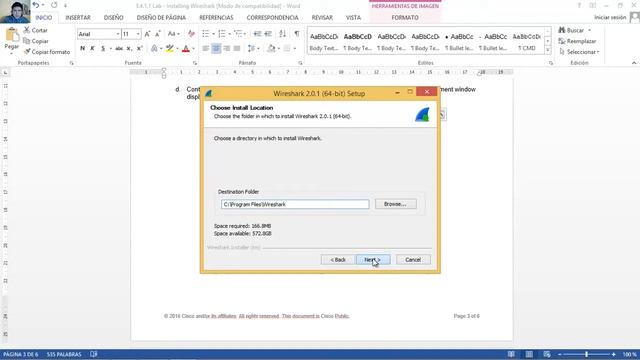Click Next > in Wireshark Setup
The image size is (640, 360).
373,260
